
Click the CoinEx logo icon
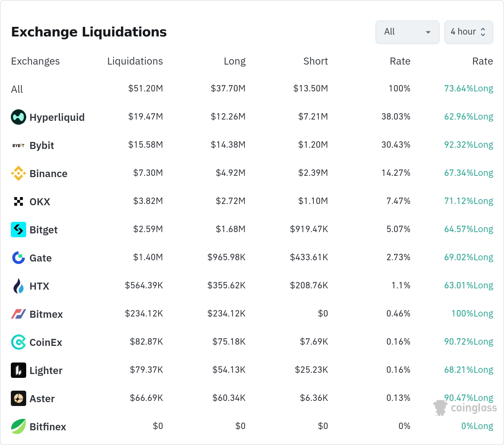(19, 342)
